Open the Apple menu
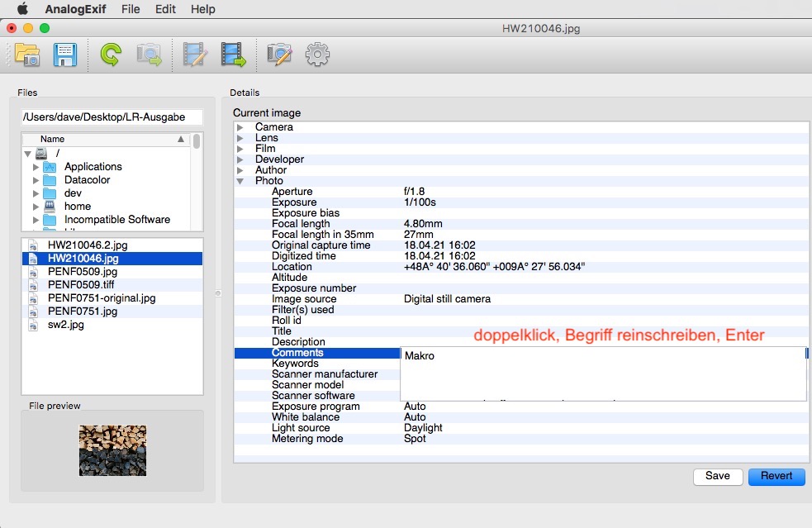Image resolution: width=812 pixels, height=528 pixels. point(22,9)
